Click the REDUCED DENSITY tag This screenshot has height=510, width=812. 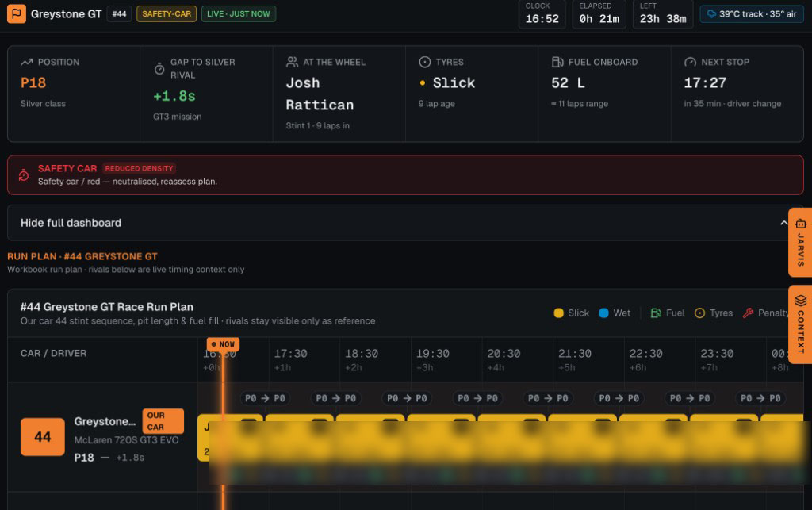[139, 168]
